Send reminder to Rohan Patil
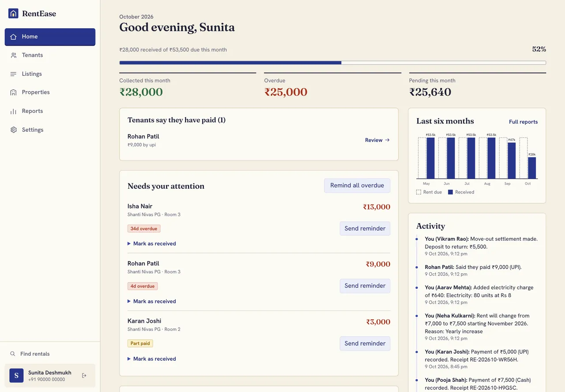This screenshot has height=392, width=565. click(x=365, y=286)
